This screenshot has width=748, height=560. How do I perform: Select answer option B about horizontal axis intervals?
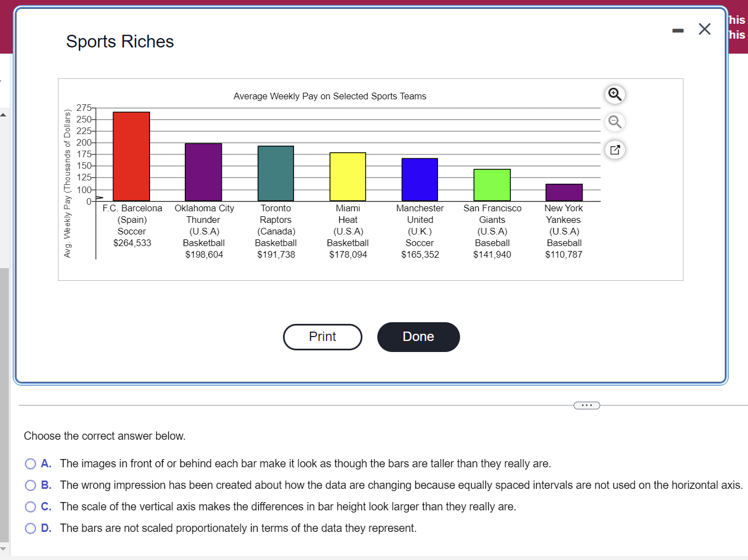click(30, 486)
